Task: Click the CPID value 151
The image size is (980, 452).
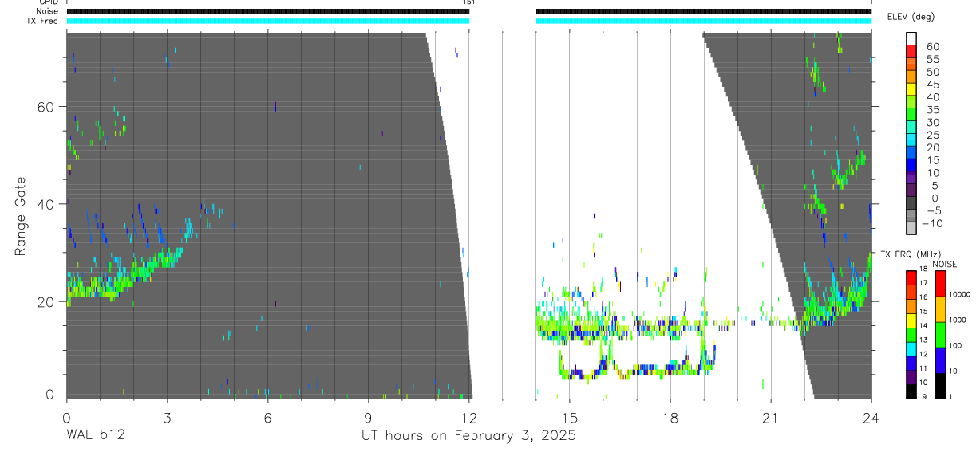Action: pos(468,2)
